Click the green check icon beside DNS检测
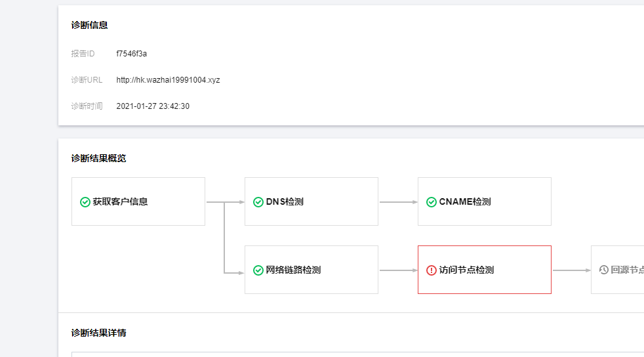 pyautogui.click(x=258, y=202)
